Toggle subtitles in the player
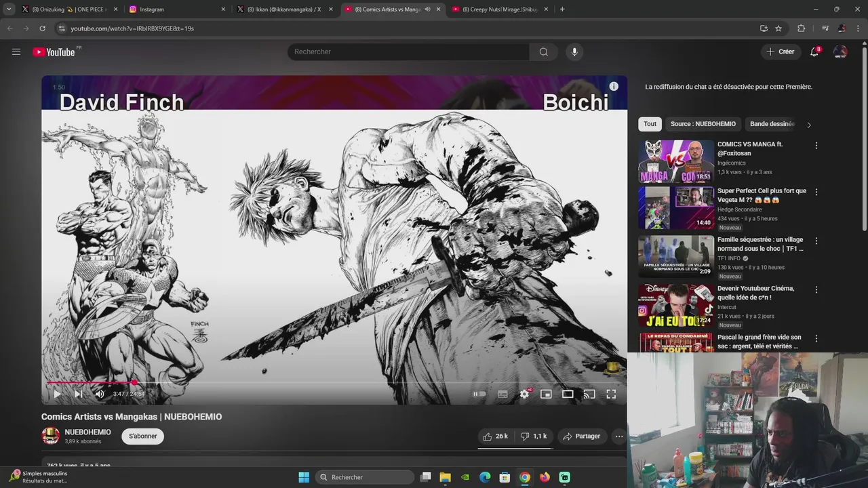 tap(502, 394)
